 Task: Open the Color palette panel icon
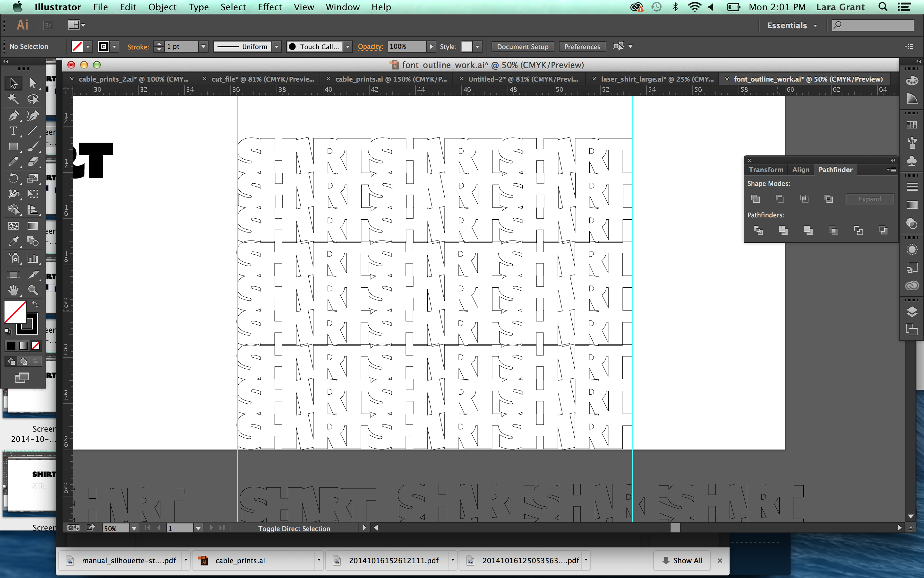(x=911, y=81)
